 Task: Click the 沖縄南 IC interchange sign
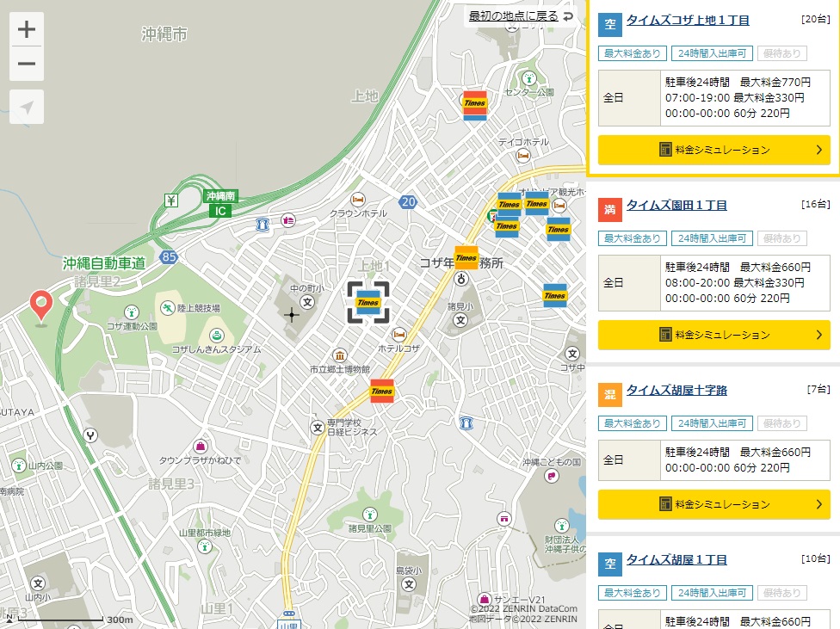[220, 203]
